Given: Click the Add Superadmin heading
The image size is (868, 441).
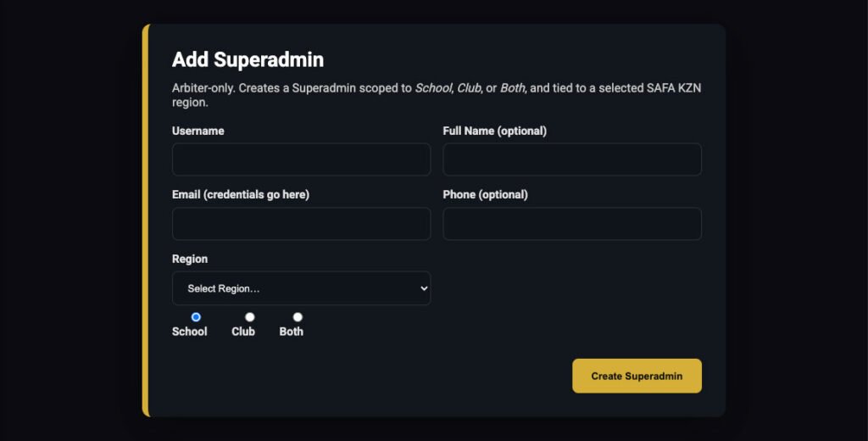Looking at the screenshot, I should (x=248, y=59).
